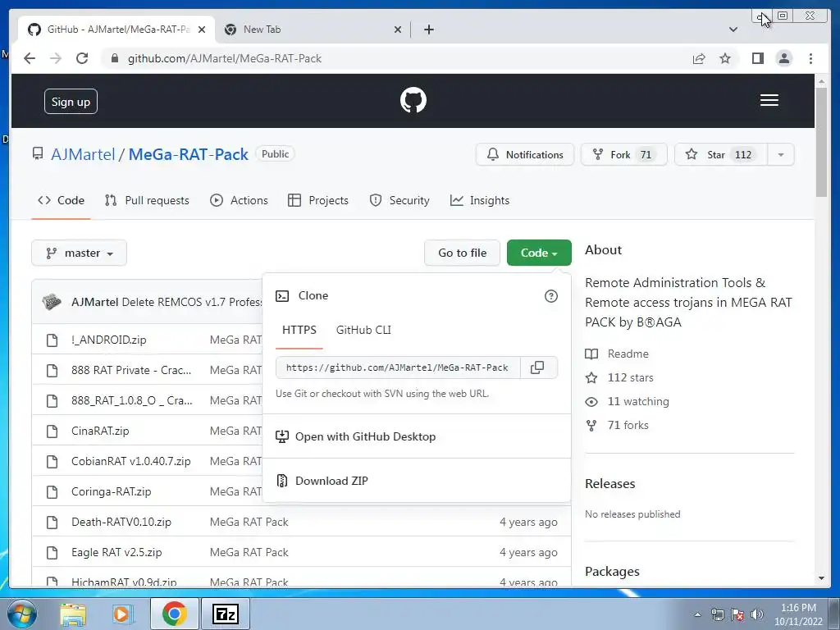The height and width of the screenshot is (630, 840).
Task: Click the Sign up button
Action: point(71,102)
